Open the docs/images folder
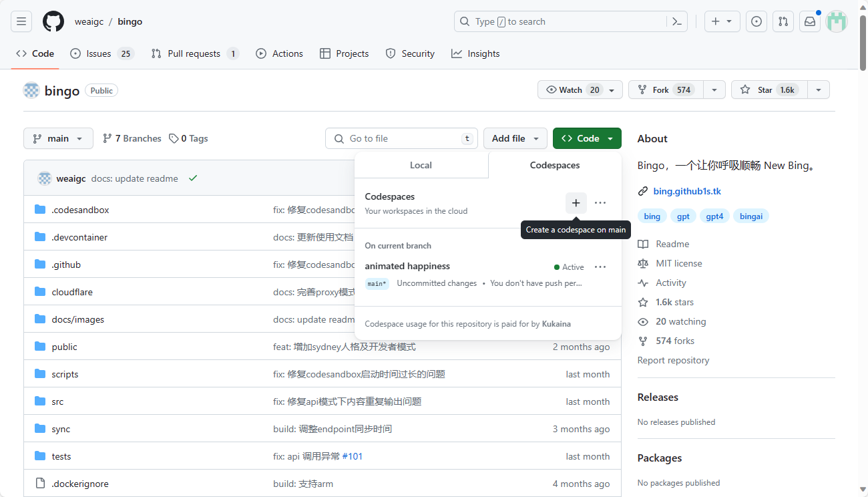 78,319
